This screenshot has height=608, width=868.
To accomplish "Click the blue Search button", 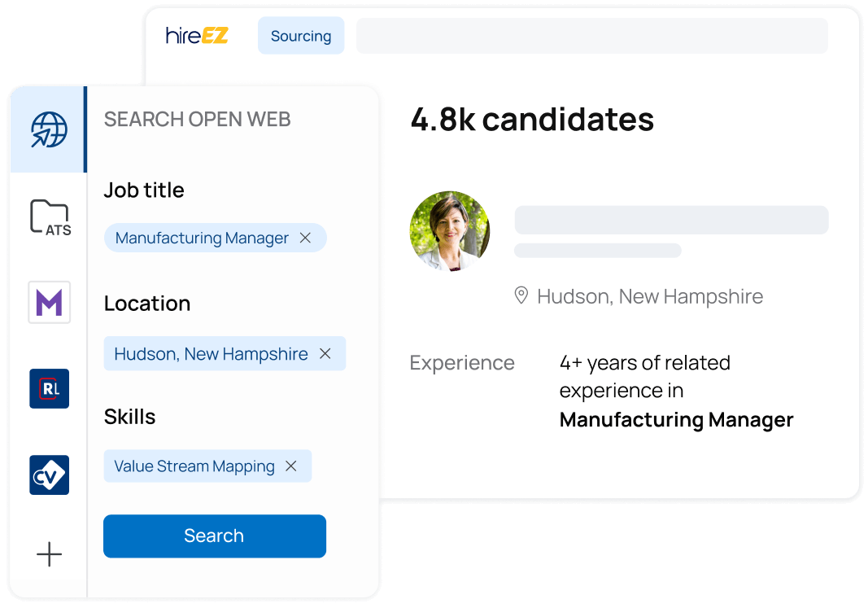I will coord(214,536).
